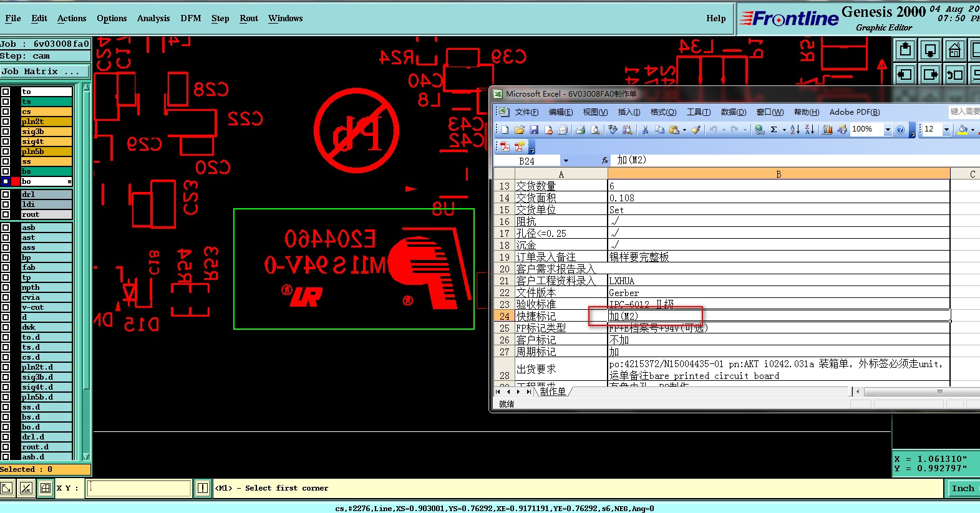Toggle the checkbox for layer v-cut

coord(6,307)
